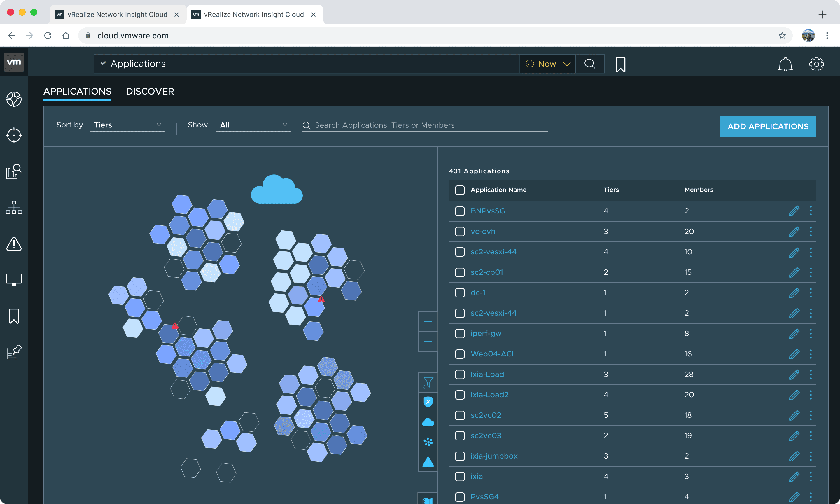
Task: Click the shield icon on map toolbar
Action: 428,402
